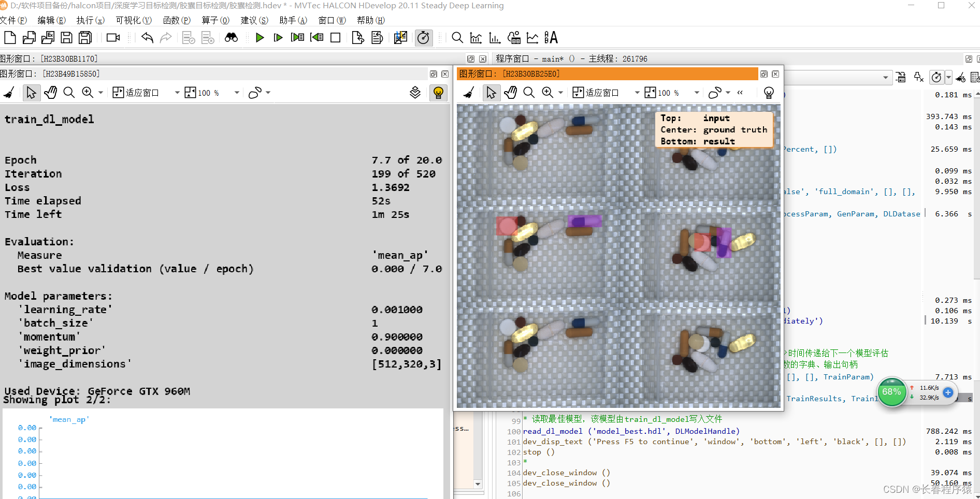Expand zoom-in options in right graphics window
This screenshot has width=980, height=499.
tap(560, 93)
